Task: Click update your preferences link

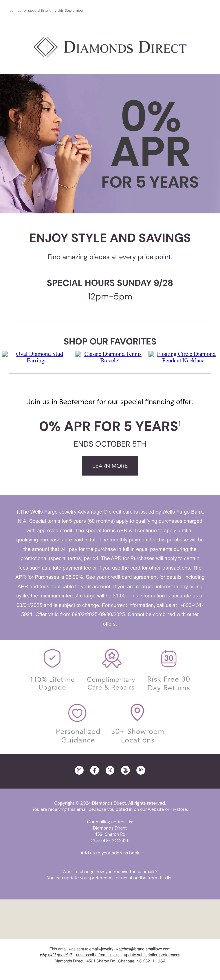Action: [x=89, y=878]
